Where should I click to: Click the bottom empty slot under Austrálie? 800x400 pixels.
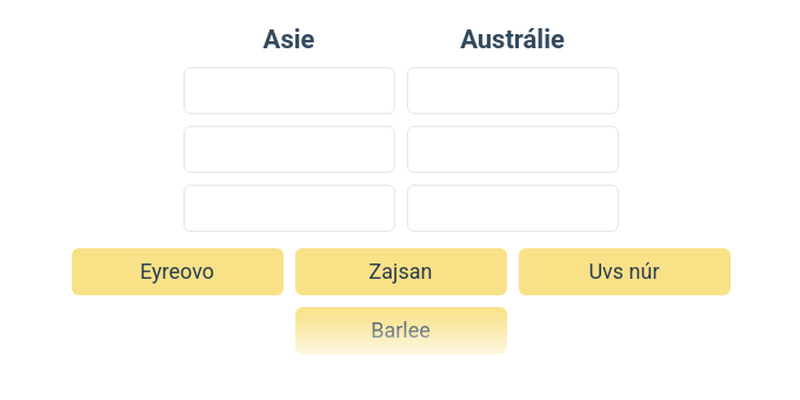click(x=512, y=208)
